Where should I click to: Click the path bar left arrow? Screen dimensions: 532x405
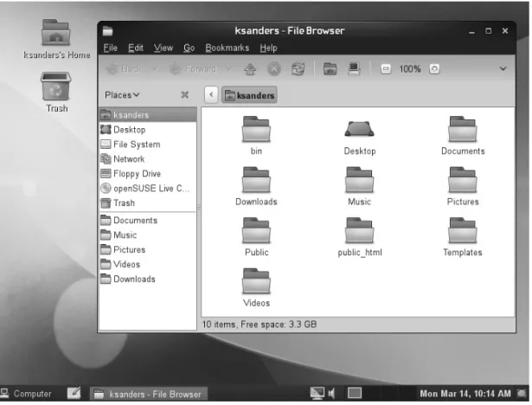[211, 94]
